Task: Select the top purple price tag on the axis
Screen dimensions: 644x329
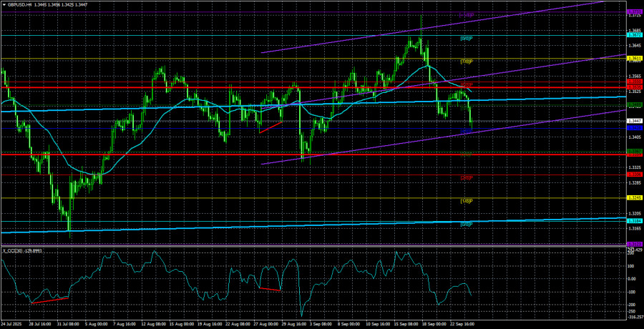Action: 634,12
